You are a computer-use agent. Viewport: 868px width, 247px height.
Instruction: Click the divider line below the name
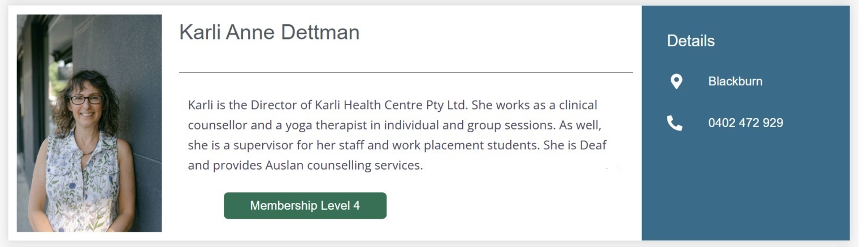pos(406,72)
